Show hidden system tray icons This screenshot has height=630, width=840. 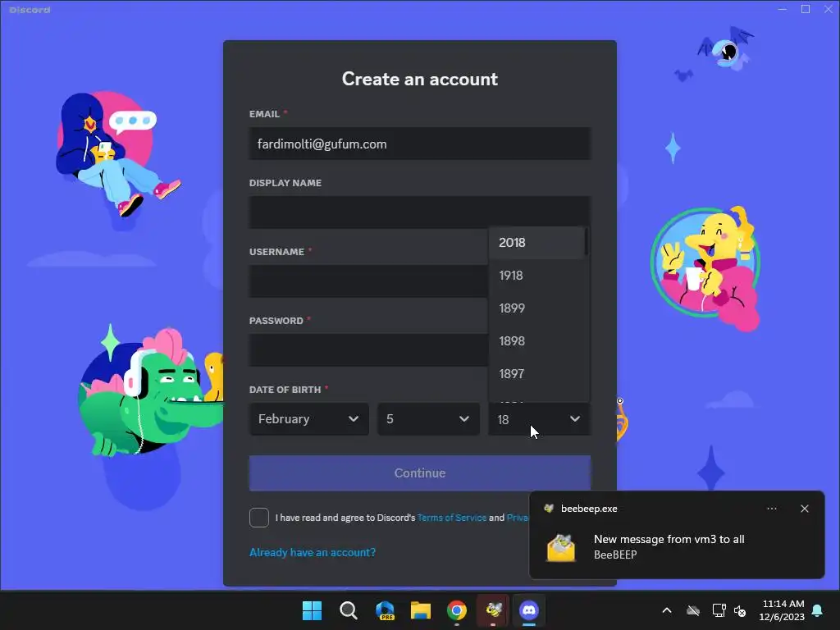[667, 610]
